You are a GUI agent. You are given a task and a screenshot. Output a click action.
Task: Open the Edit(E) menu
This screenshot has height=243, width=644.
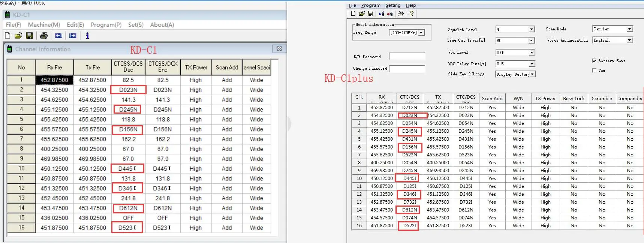(75, 25)
